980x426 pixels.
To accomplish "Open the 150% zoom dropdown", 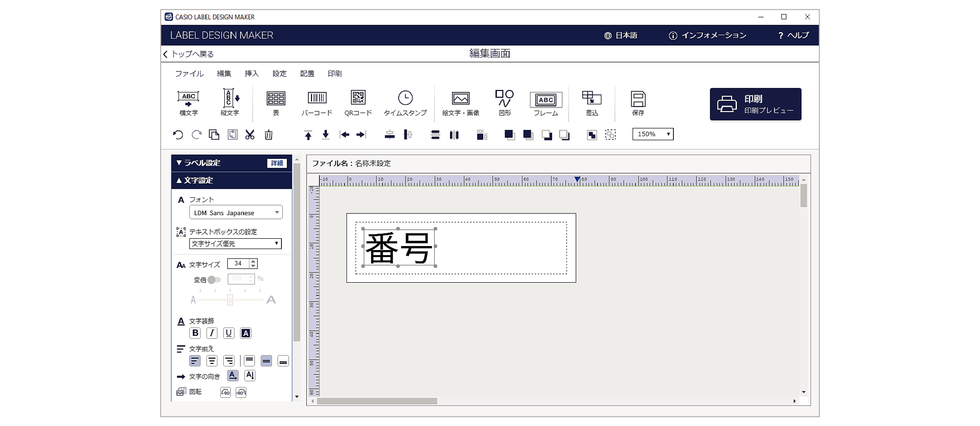I will point(653,134).
